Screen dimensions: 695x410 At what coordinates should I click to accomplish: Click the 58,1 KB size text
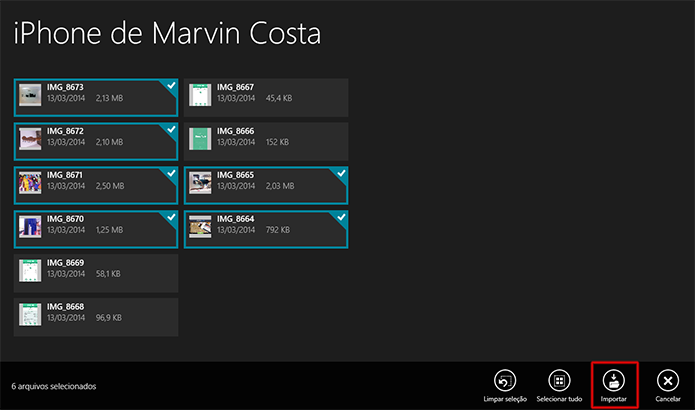[108, 274]
